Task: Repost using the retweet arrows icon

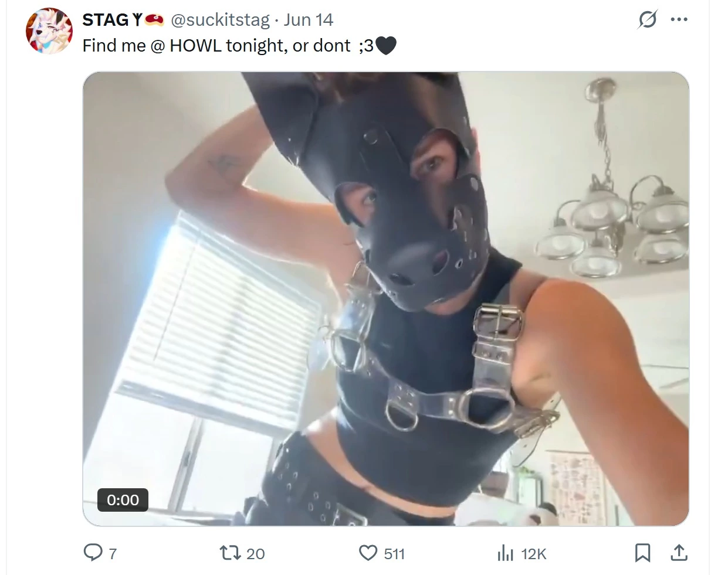Action: 229,553
